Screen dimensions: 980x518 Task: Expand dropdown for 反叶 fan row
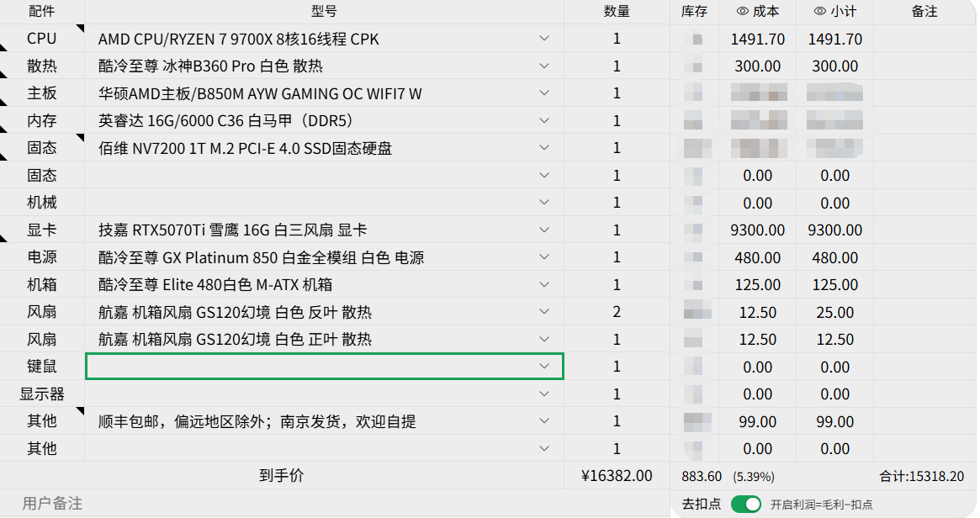544,312
